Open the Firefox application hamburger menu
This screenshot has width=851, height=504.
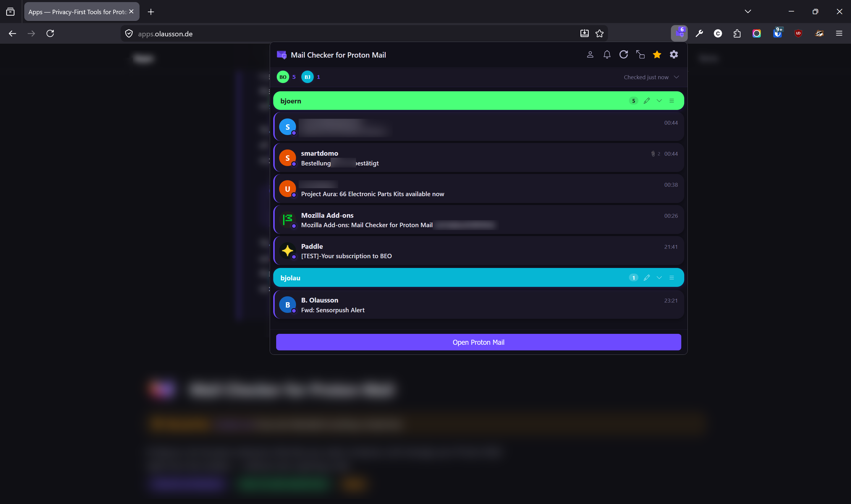[x=839, y=33]
